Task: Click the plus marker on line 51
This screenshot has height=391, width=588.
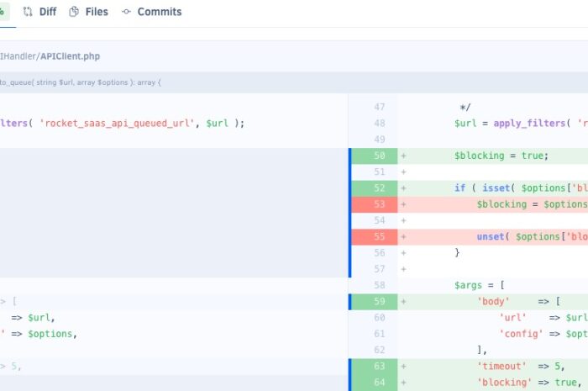Action: [x=403, y=172]
